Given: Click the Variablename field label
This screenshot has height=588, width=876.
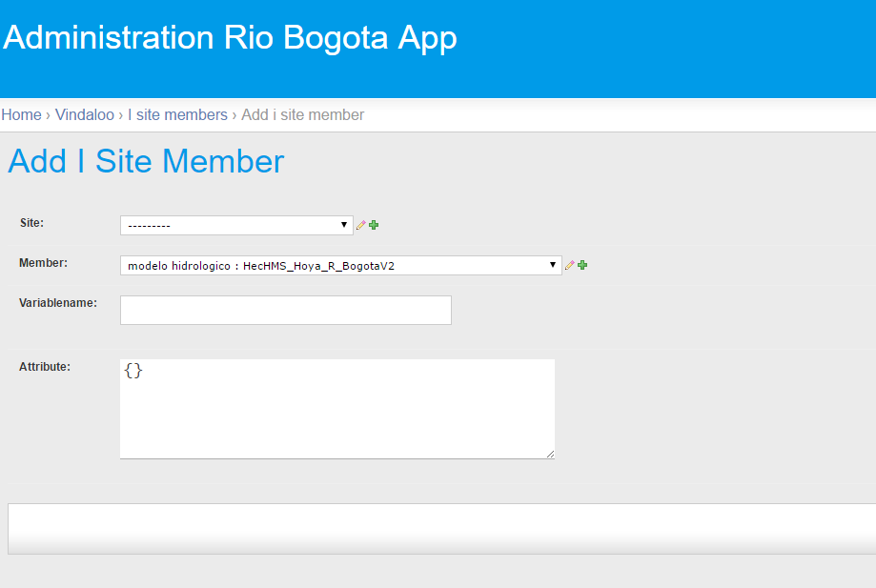Looking at the screenshot, I should coord(58,303).
